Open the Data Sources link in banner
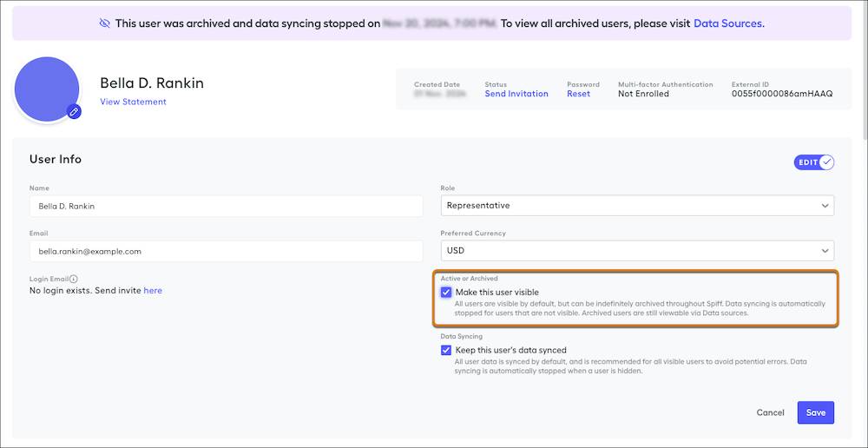The image size is (868, 448). tap(728, 23)
